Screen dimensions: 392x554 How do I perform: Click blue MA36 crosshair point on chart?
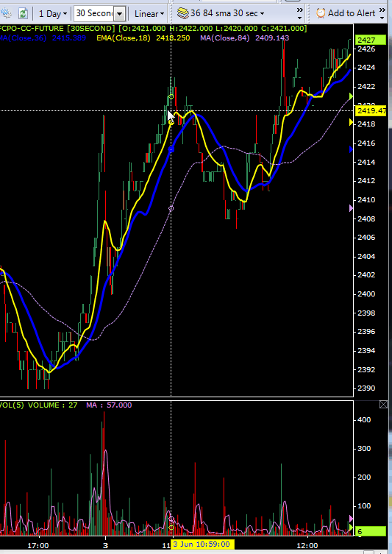[x=171, y=150]
